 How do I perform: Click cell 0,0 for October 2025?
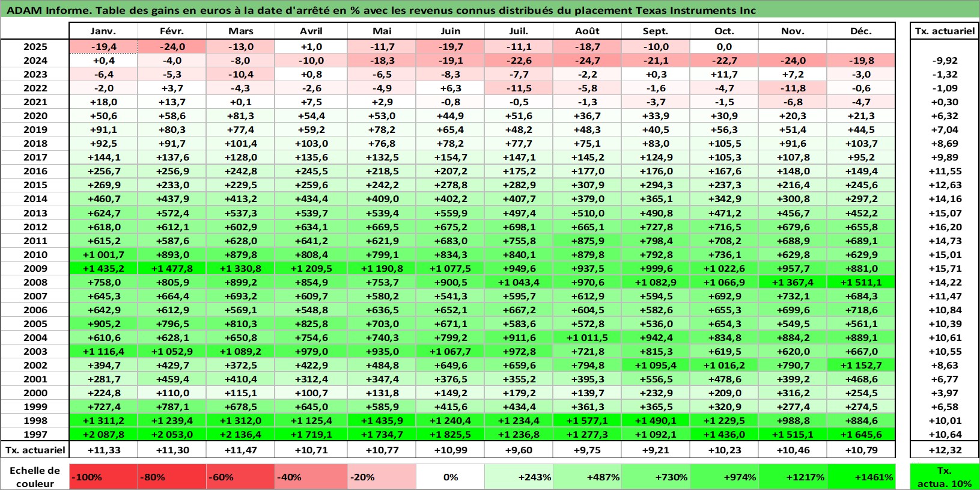tap(724, 46)
